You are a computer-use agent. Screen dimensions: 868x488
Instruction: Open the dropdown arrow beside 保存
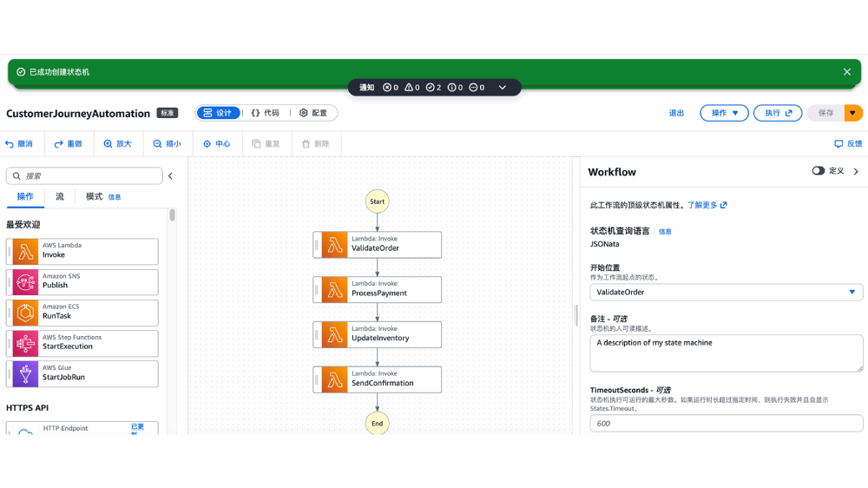point(853,113)
